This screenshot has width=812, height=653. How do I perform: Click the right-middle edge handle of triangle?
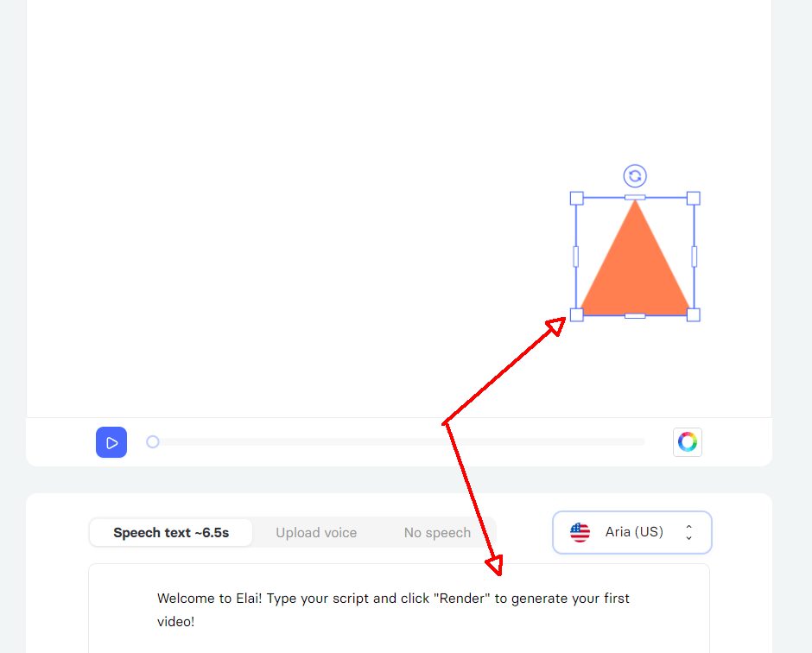[x=694, y=257]
